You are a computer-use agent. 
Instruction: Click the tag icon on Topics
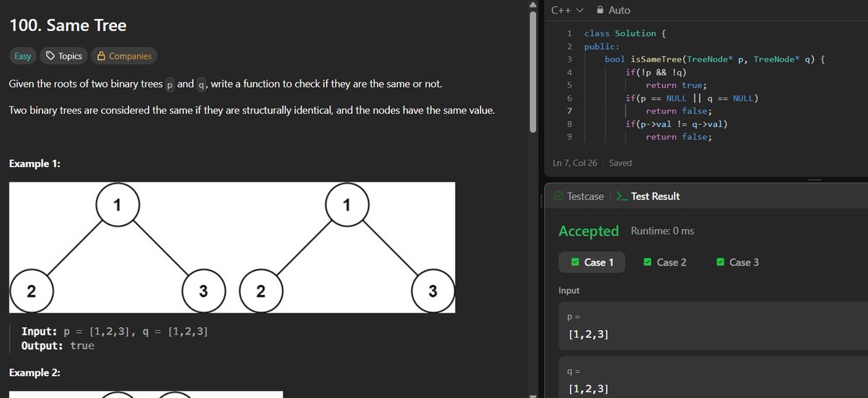pos(50,56)
